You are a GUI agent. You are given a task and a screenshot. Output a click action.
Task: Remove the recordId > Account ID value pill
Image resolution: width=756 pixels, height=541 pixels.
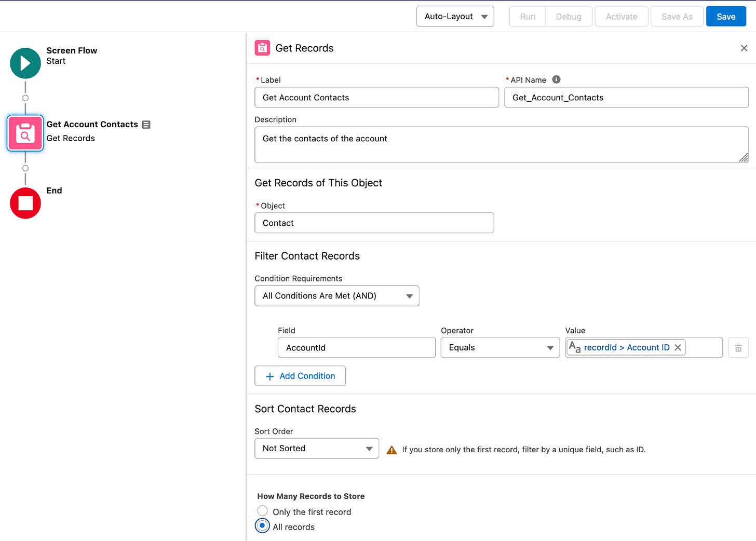[678, 348]
